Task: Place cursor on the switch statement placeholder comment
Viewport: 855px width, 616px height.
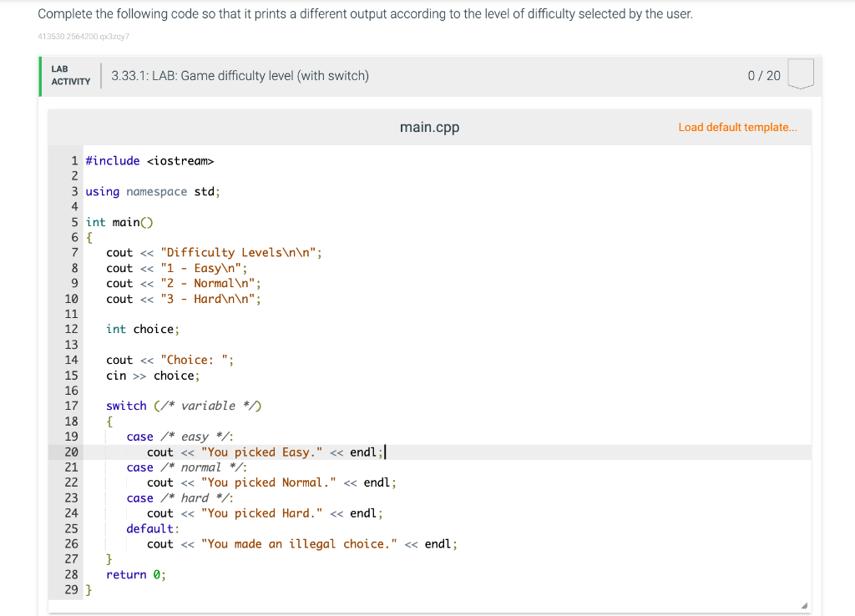Action: [x=207, y=405]
